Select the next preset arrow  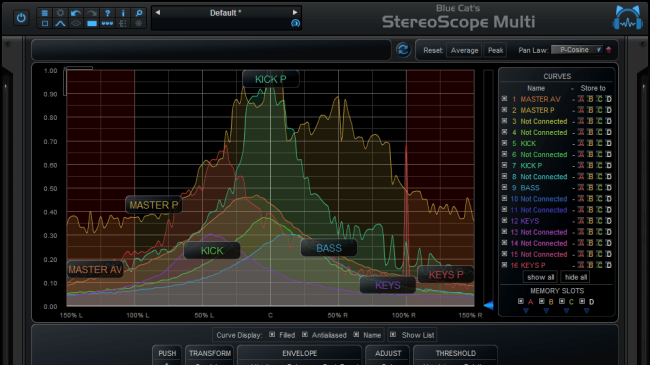pyautogui.click(x=295, y=12)
